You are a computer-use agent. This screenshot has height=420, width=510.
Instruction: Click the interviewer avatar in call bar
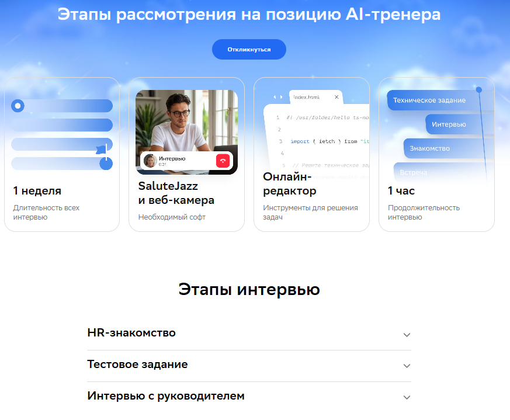[x=150, y=161]
